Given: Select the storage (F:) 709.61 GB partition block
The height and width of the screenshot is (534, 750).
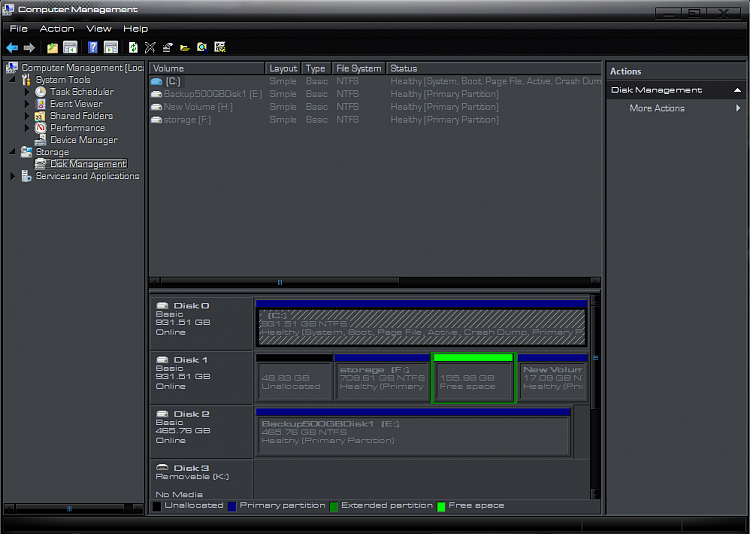Looking at the screenshot, I should 382,378.
